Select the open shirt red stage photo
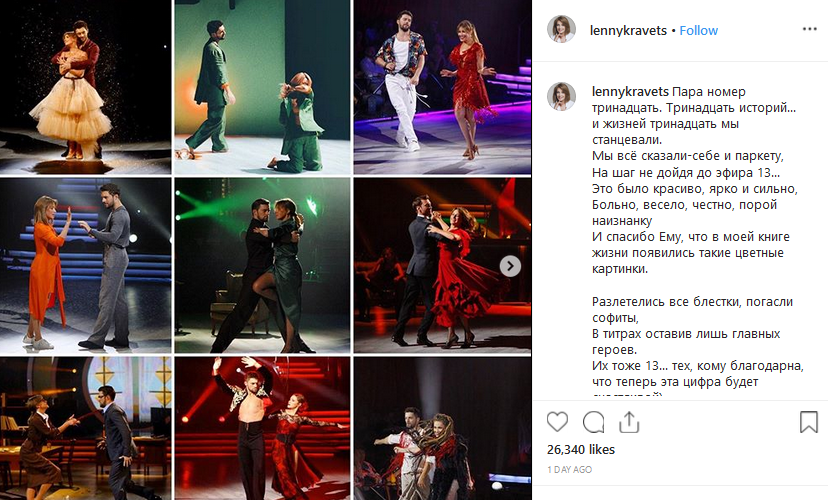 pos(262,428)
